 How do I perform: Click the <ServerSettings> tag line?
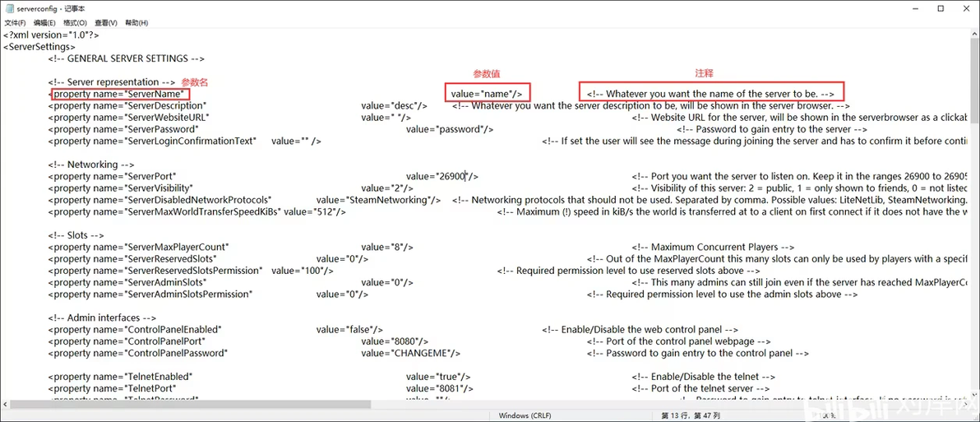coord(39,47)
